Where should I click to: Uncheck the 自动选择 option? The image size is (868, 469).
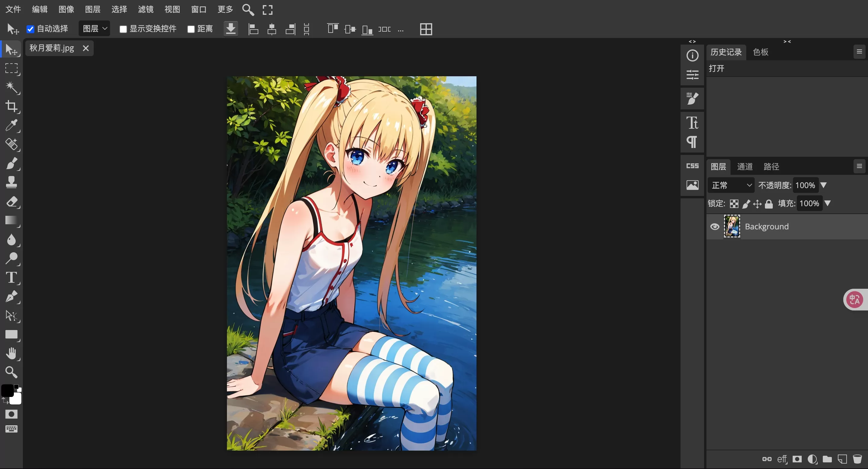click(x=31, y=29)
